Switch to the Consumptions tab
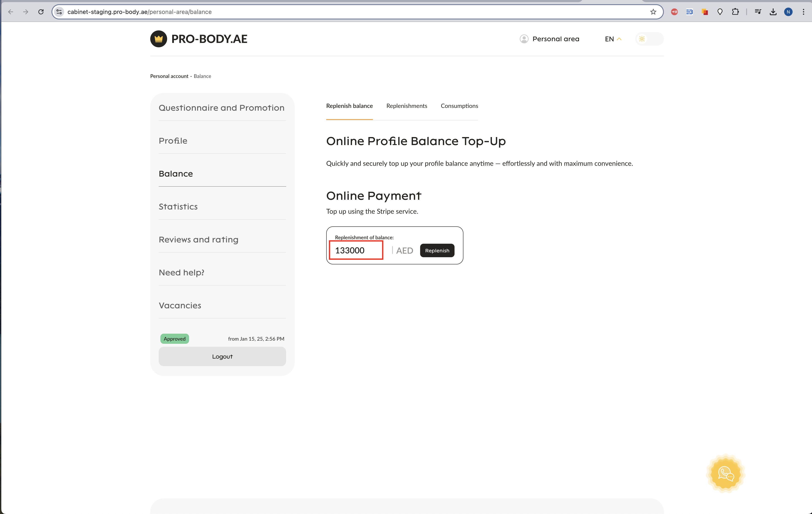This screenshot has height=514, width=812. coord(459,106)
